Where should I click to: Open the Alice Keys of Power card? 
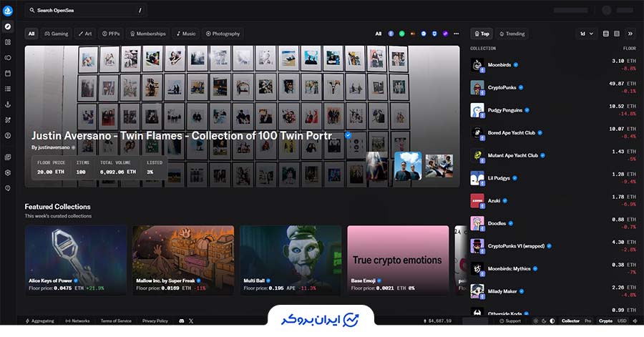[76, 260]
